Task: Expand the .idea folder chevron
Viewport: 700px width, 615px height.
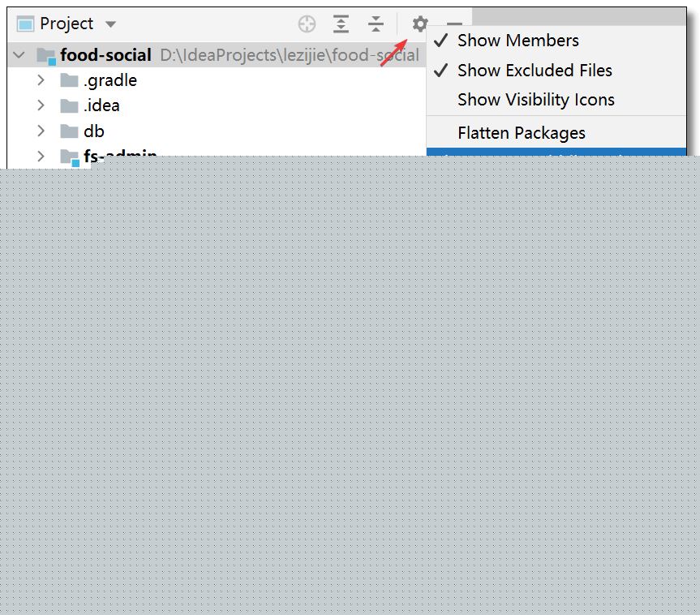Action: [x=41, y=105]
